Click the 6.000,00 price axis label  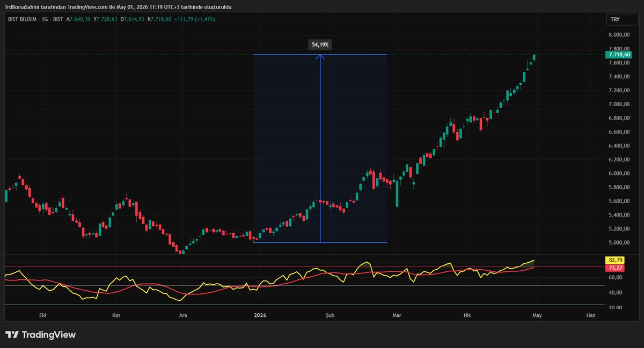tap(619, 174)
